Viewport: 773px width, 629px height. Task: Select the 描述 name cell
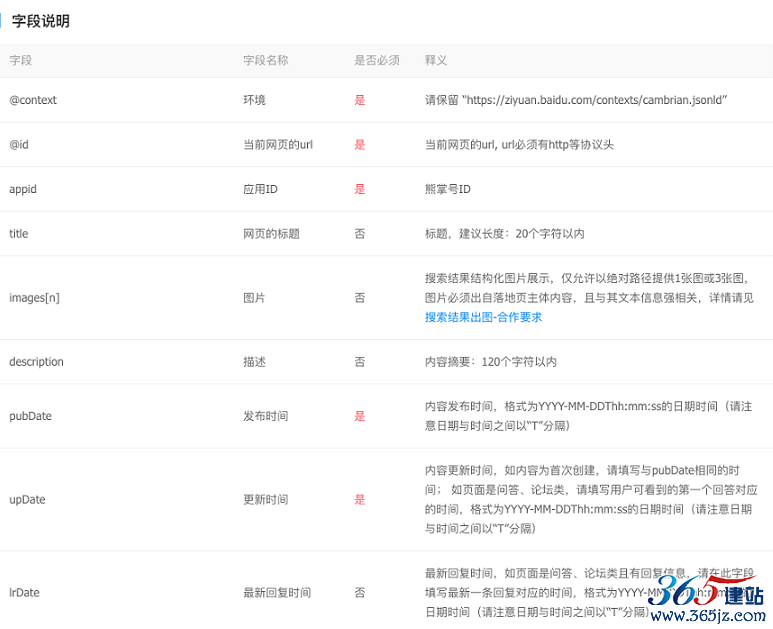click(x=254, y=362)
